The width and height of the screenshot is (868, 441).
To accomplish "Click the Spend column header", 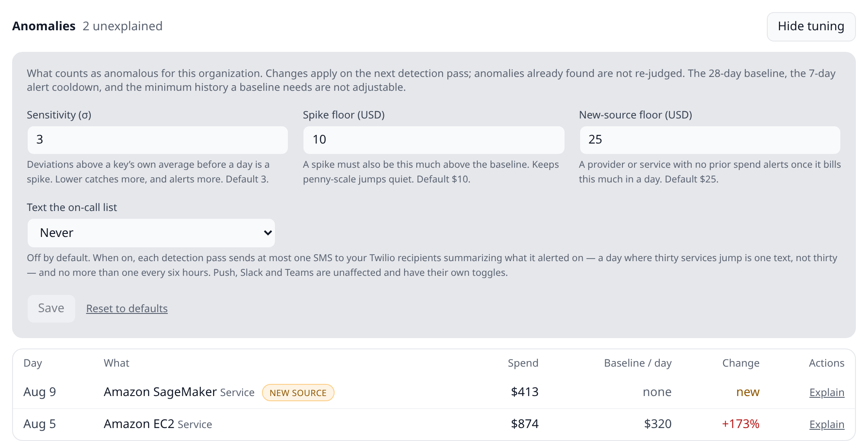I will click(x=523, y=363).
